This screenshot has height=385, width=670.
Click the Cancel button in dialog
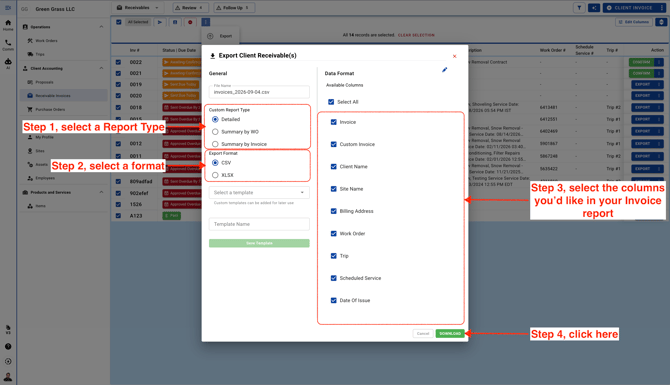423,333
